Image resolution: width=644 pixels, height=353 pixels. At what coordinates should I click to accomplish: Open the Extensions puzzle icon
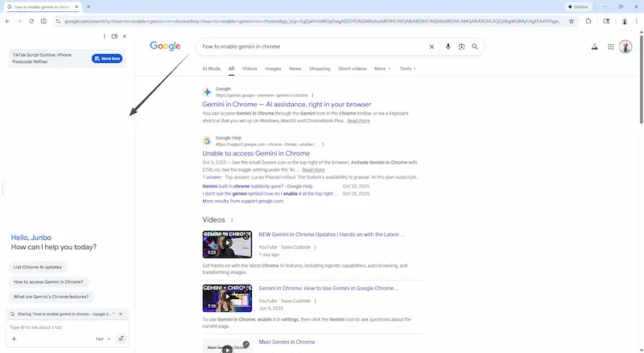pos(588,21)
